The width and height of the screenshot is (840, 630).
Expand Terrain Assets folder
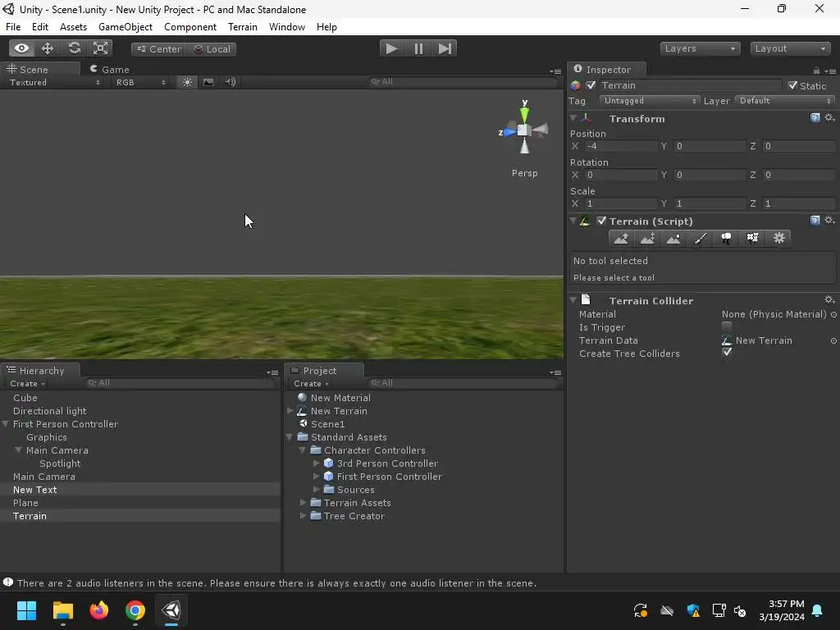coord(304,503)
